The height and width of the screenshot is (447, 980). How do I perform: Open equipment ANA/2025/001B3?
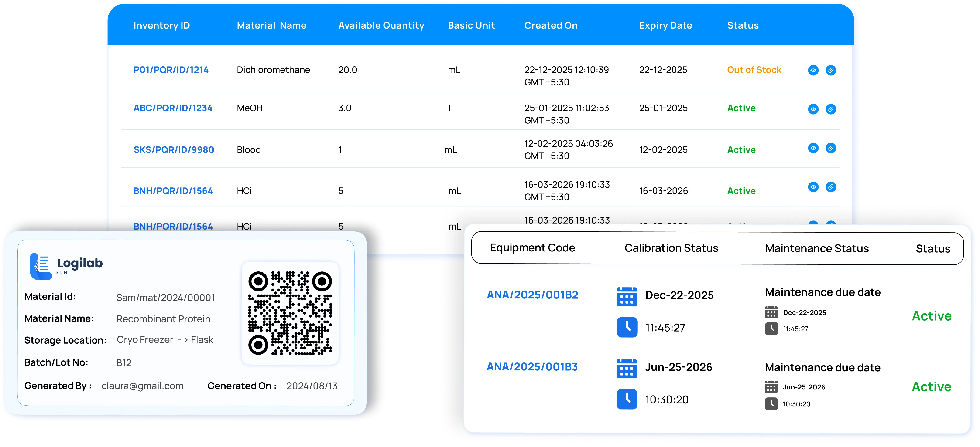tap(532, 367)
